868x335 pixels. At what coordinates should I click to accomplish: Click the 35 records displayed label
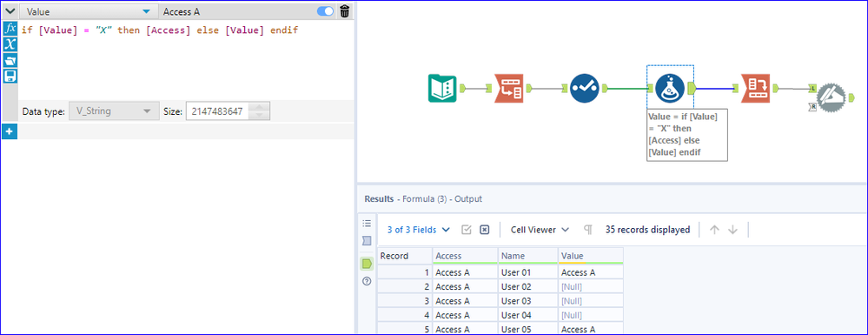pos(647,230)
